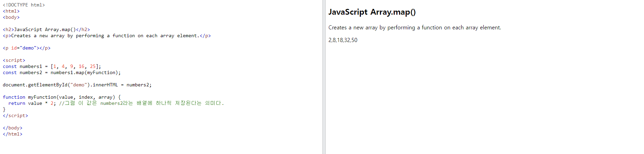Click the document.getElementById innerHTML line
Image resolution: width=644 pixels, height=154 pixels.
[x=77, y=85]
